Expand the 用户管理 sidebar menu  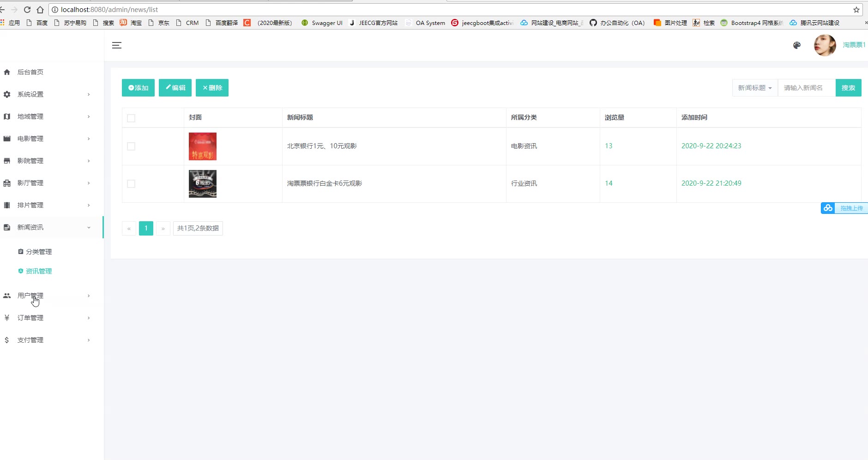(51, 296)
